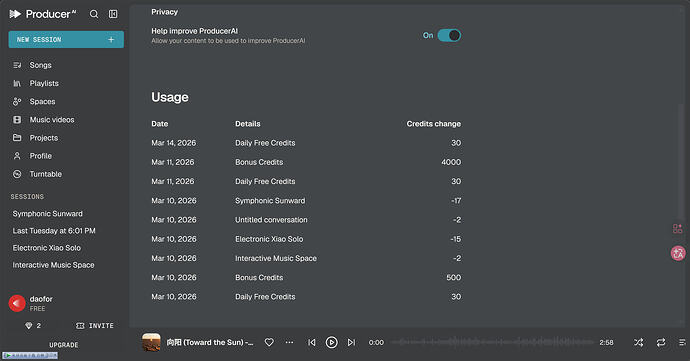Viewport: 690px width, 361px height.
Task: Open Last Tuesday at 6:01 PM session
Action: coord(54,231)
